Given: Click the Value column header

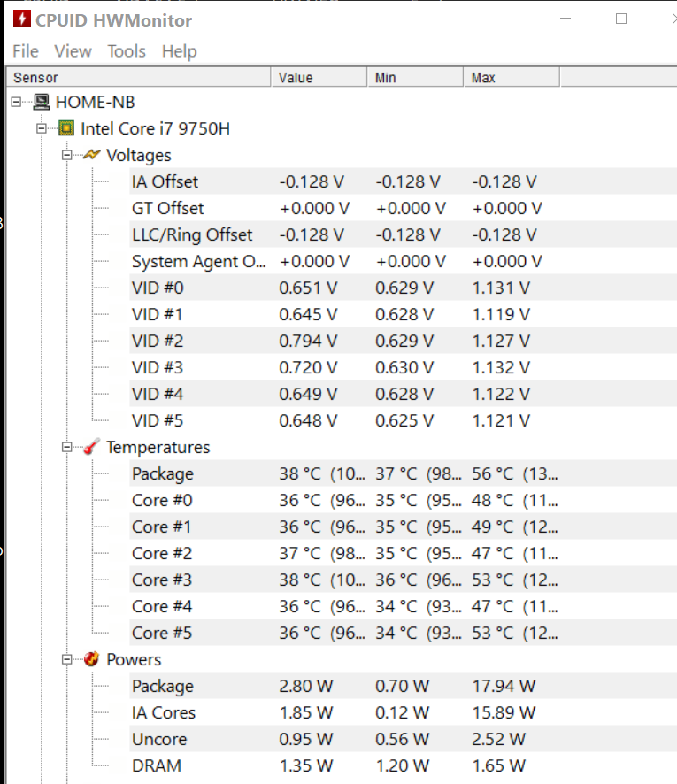Looking at the screenshot, I should pyautogui.click(x=319, y=78).
